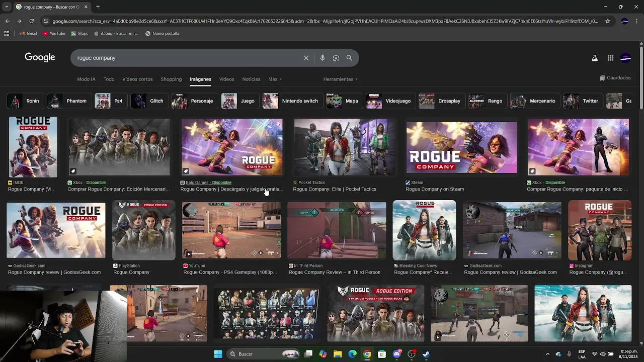This screenshot has height=362, width=644.
Task: Click the magnifier search submit icon
Action: (x=349, y=58)
